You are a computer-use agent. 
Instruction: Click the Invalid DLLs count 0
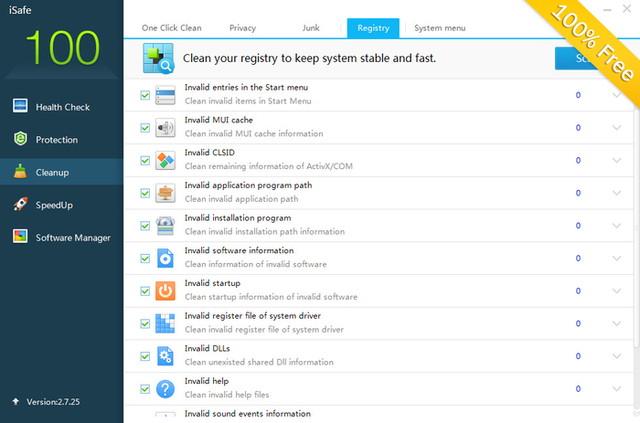[578, 356]
